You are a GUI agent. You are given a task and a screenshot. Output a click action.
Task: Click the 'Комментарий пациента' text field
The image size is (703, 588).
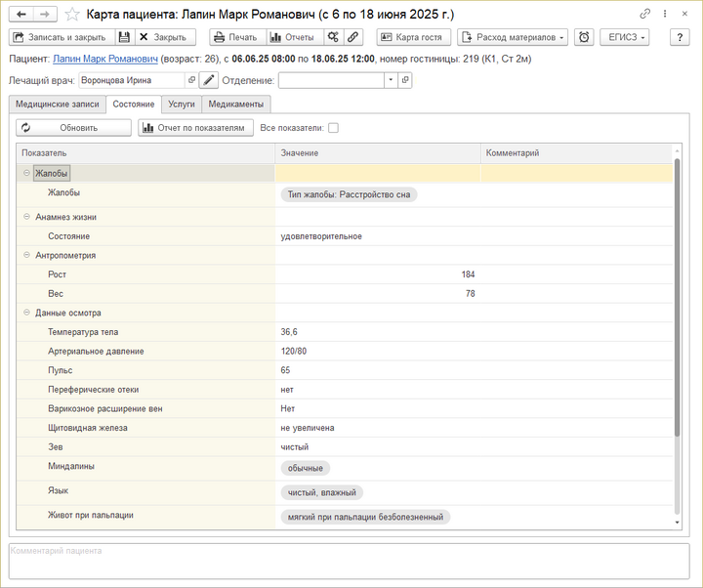click(x=350, y=562)
